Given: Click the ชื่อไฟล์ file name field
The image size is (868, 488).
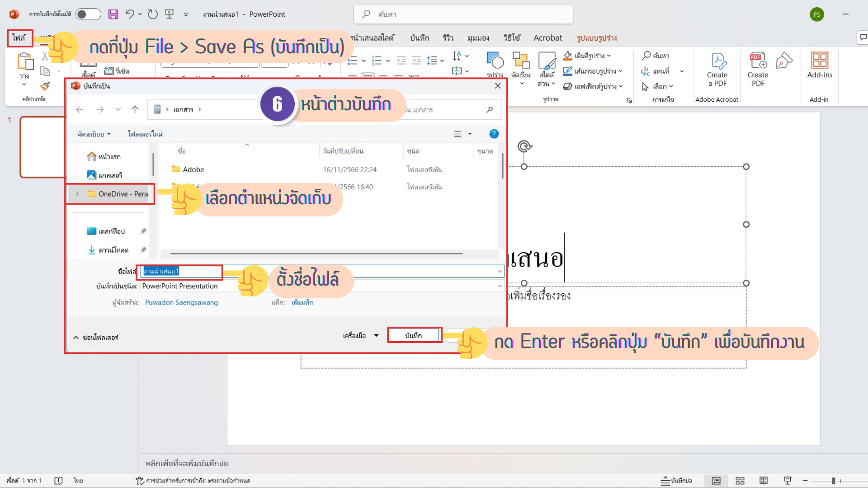Looking at the screenshot, I should (x=322, y=271).
